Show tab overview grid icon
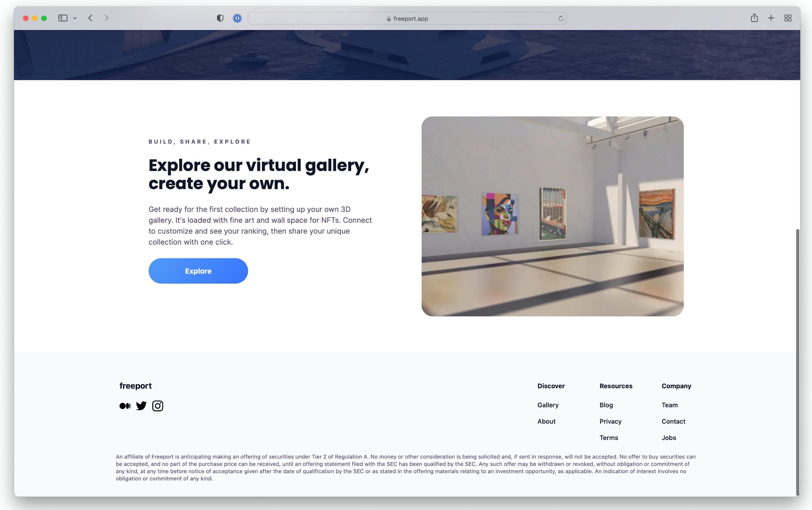This screenshot has height=510, width=812. pyautogui.click(x=788, y=18)
